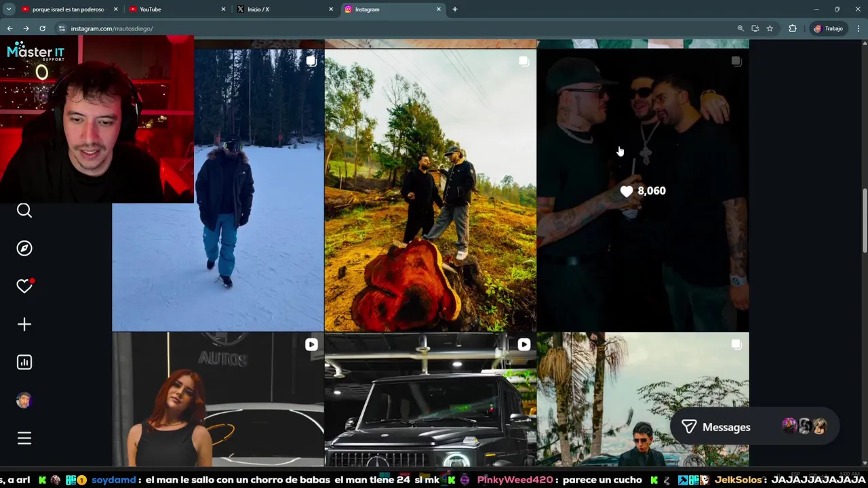Click the zoom magnifier icon in address bar
Screen dimensions: 868x488
741,28
